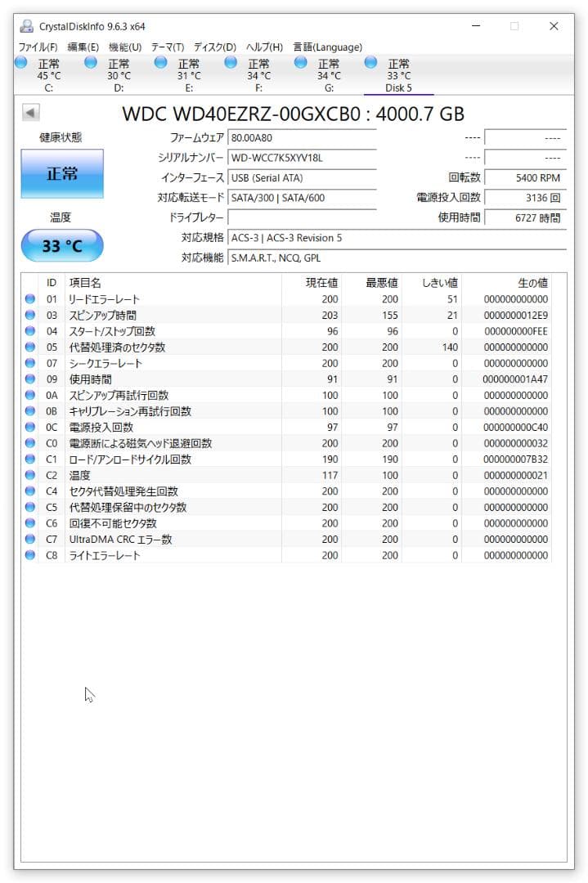Click the 項目名 column header

[173, 283]
